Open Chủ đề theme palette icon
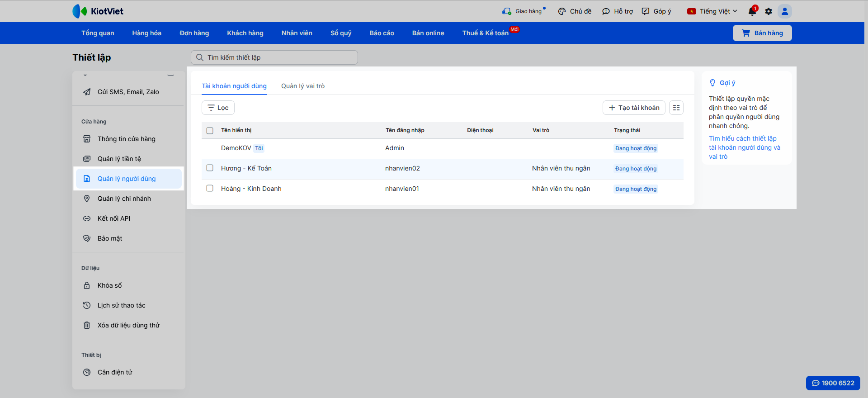The height and width of the screenshot is (398, 868). [x=562, y=11]
